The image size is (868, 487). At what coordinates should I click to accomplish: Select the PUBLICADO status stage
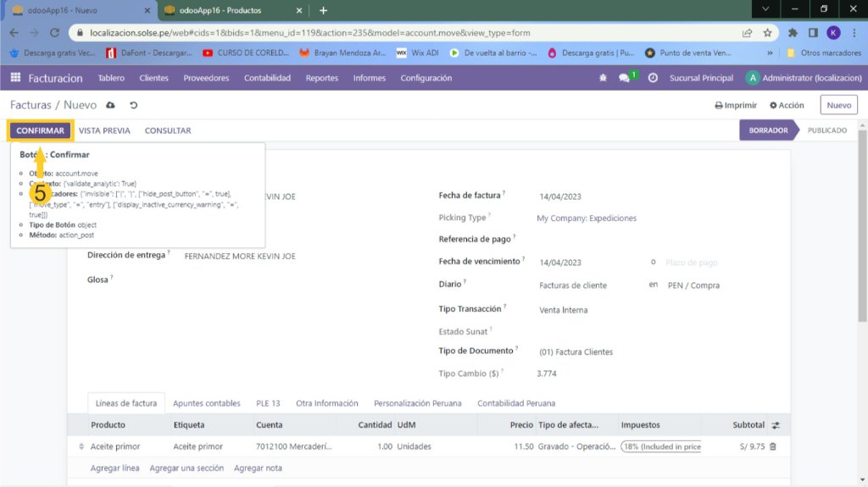(x=826, y=130)
